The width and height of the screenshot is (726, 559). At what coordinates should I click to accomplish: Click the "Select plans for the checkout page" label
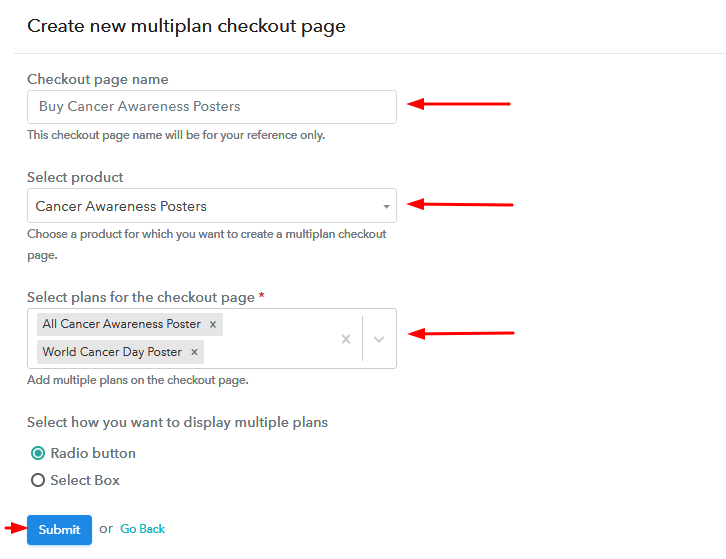141,297
